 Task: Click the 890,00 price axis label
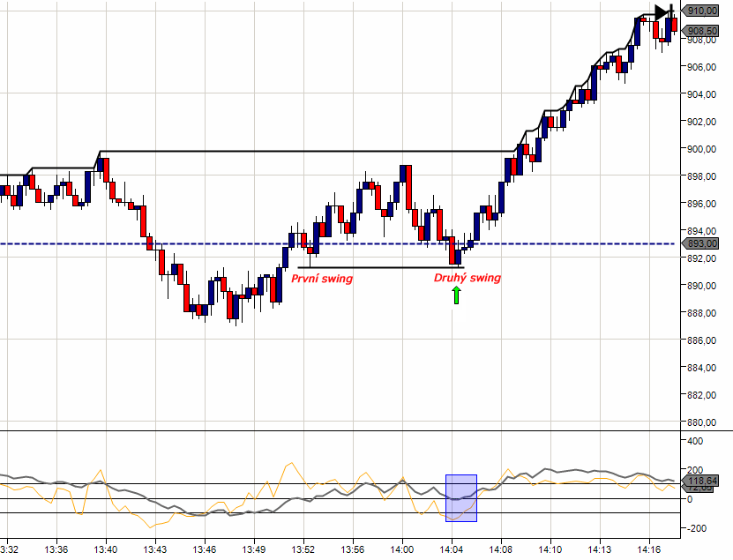pyautogui.click(x=701, y=286)
